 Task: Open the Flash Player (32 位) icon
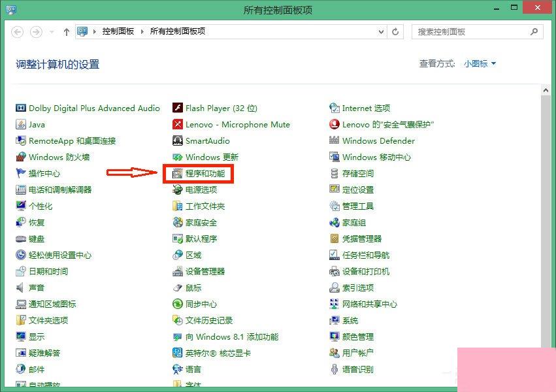pos(177,108)
